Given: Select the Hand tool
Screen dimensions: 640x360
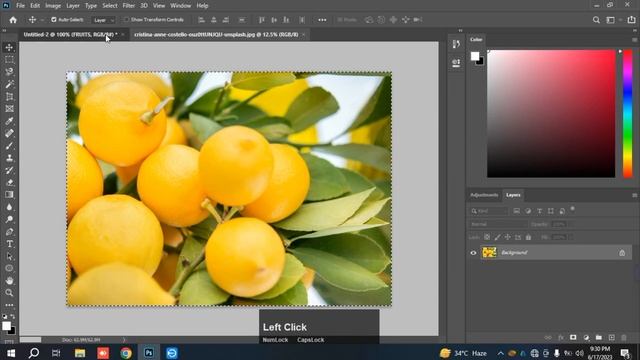Looking at the screenshot, I should (9, 280).
